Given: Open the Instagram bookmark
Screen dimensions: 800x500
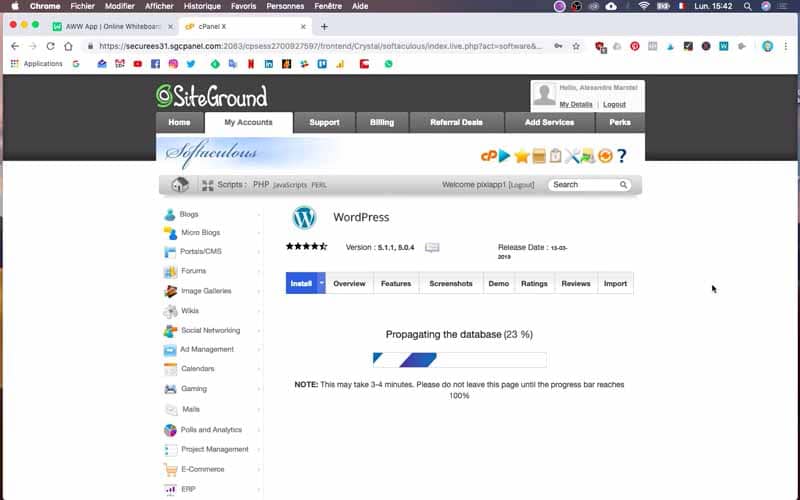Looking at the screenshot, I should click(x=173, y=64).
